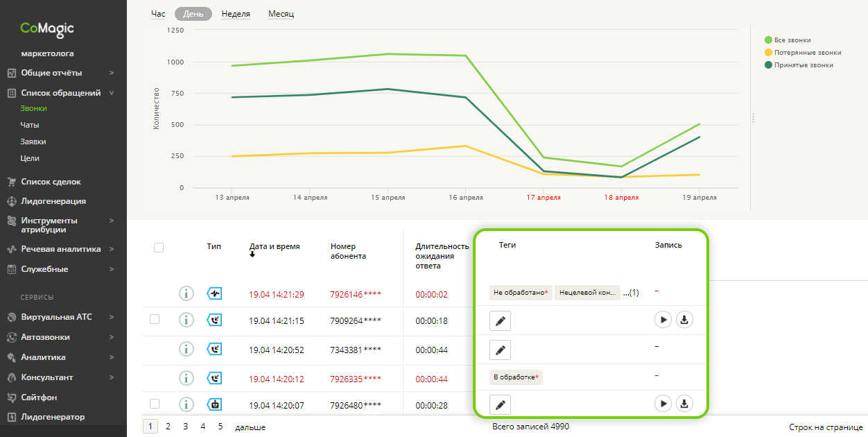This screenshot has height=437, width=868.
Task: Click call type icon for 7926146****
Action: (x=215, y=293)
